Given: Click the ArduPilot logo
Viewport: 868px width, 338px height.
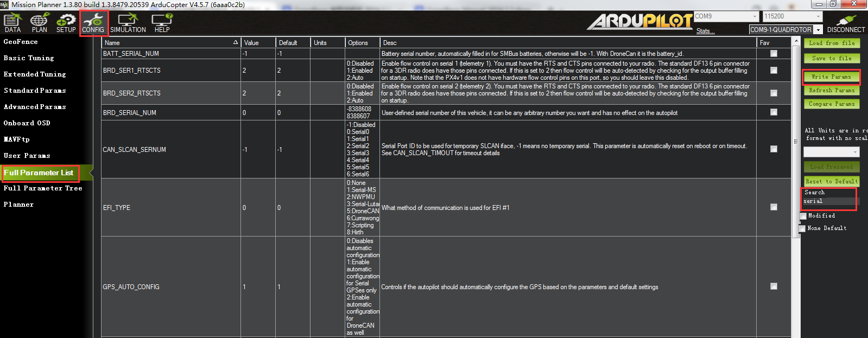Looking at the screenshot, I should coord(639,22).
